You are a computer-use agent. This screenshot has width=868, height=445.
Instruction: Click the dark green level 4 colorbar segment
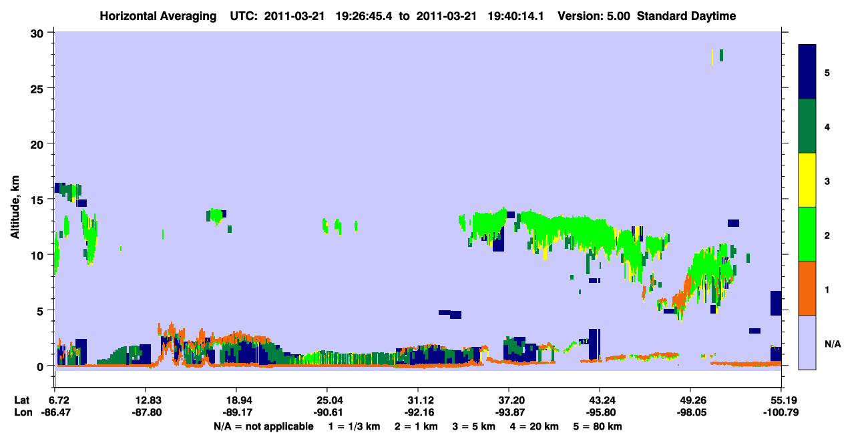click(807, 126)
